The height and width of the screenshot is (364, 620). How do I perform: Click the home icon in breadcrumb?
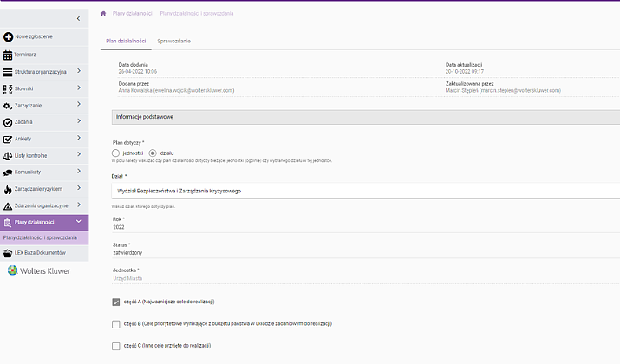point(104,14)
